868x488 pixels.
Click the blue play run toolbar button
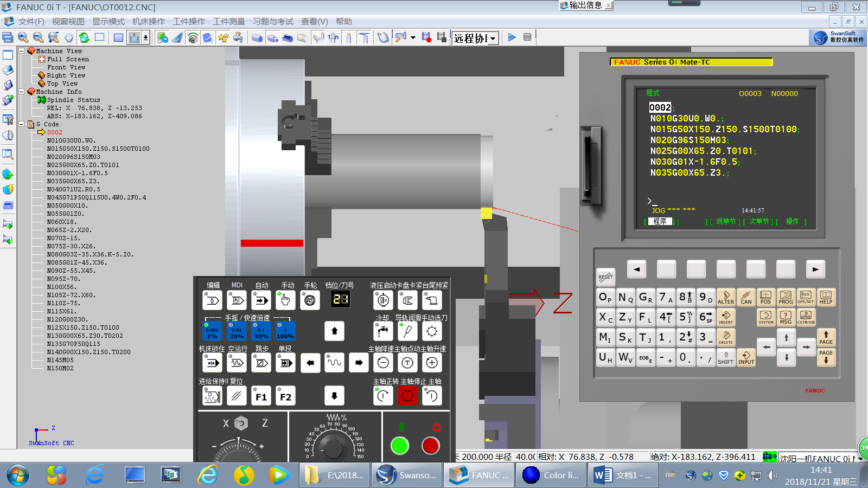pos(512,37)
